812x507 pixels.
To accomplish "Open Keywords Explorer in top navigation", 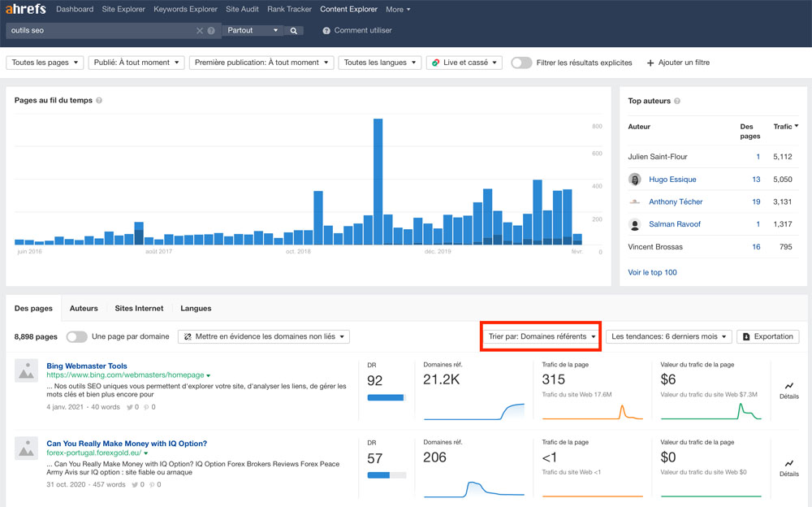I will tap(185, 9).
